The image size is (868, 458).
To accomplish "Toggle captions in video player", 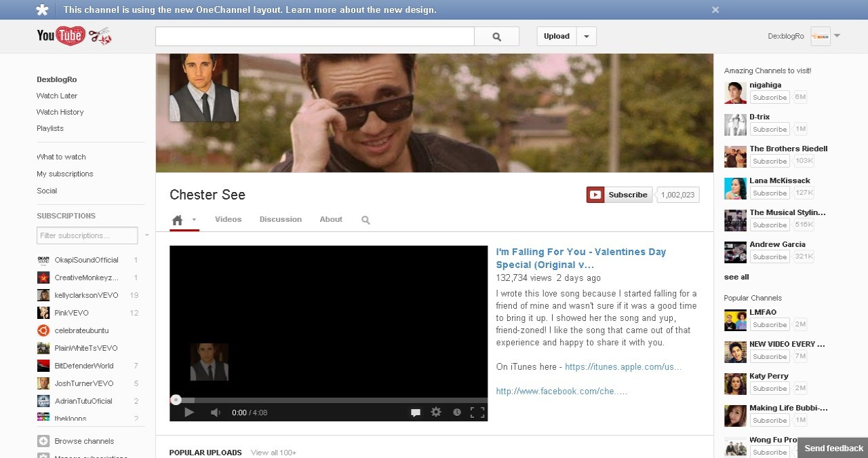I will pyautogui.click(x=416, y=412).
